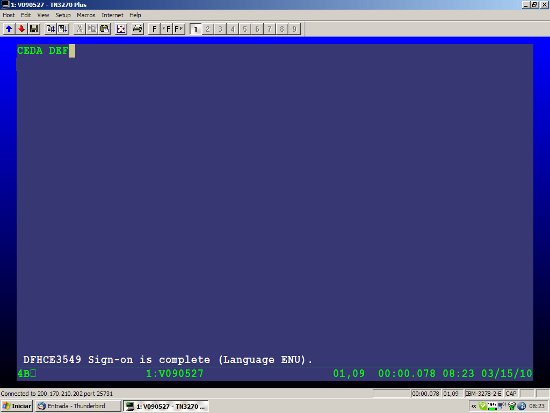Image resolution: width=550 pixels, height=413 pixels.
Task: Click the 08:23 time on the terminal status line
Action: click(x=458, y=373)
